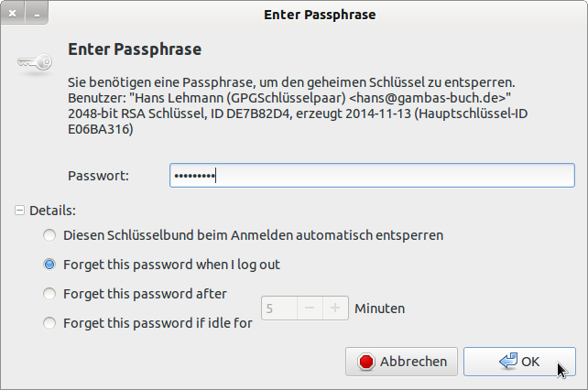Click the 'Minuten' label

pyautogui.click(x=379, y=309)
